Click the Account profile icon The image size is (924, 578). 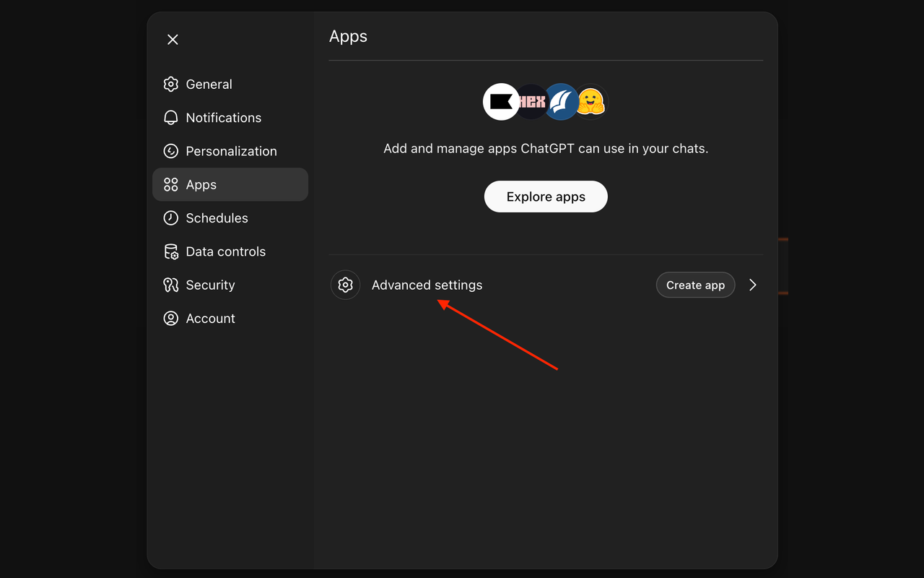(170, 319)
